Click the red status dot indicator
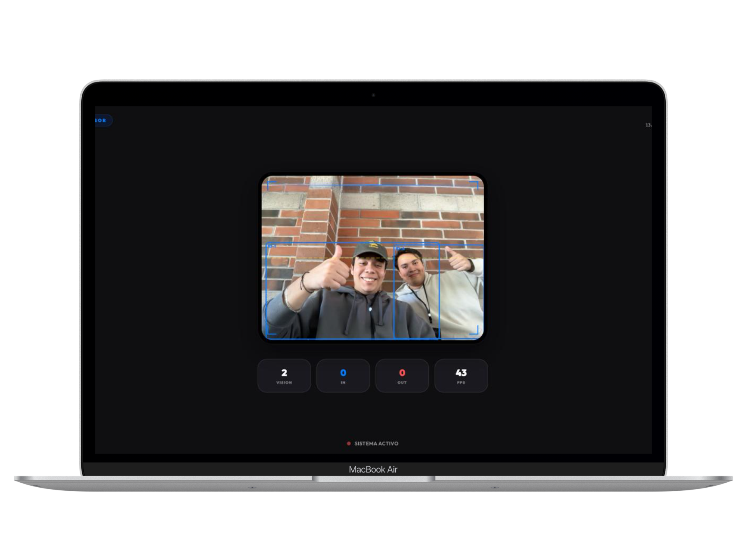747x560 pixels. click(x=349, y=443)
